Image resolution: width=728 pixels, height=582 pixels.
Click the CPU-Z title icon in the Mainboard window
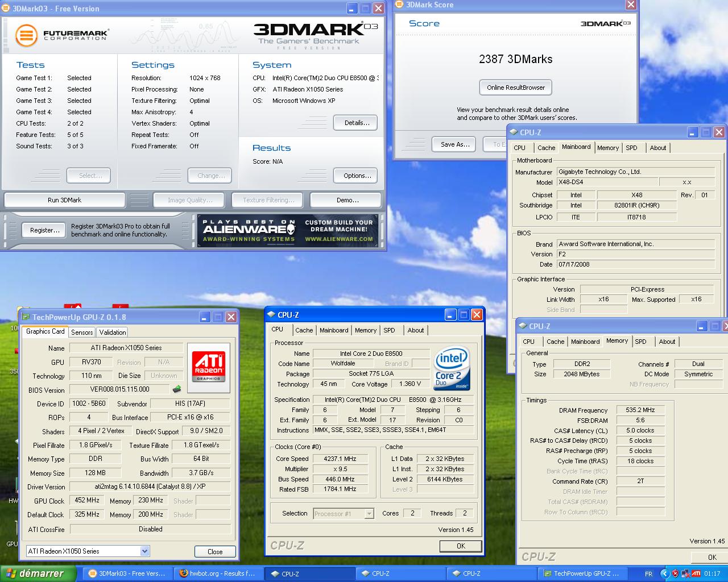514,132
